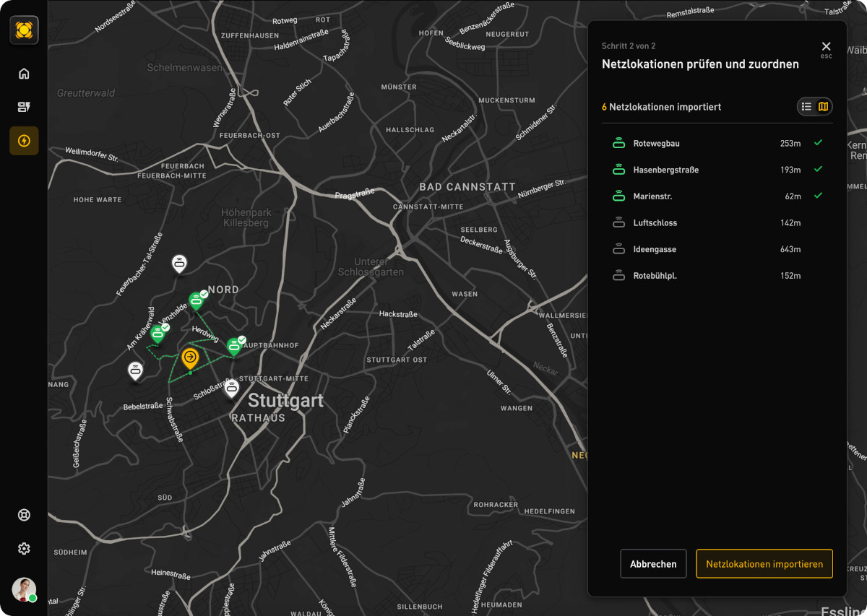Select the lightning bolt energy icon

[x=24, y=141]
